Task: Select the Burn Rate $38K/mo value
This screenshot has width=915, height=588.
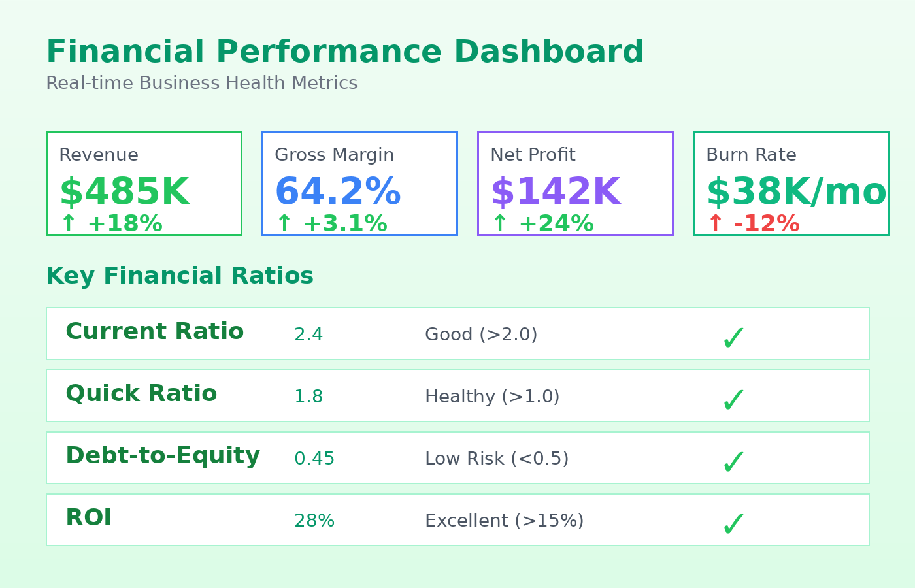Action: (795, 193)
